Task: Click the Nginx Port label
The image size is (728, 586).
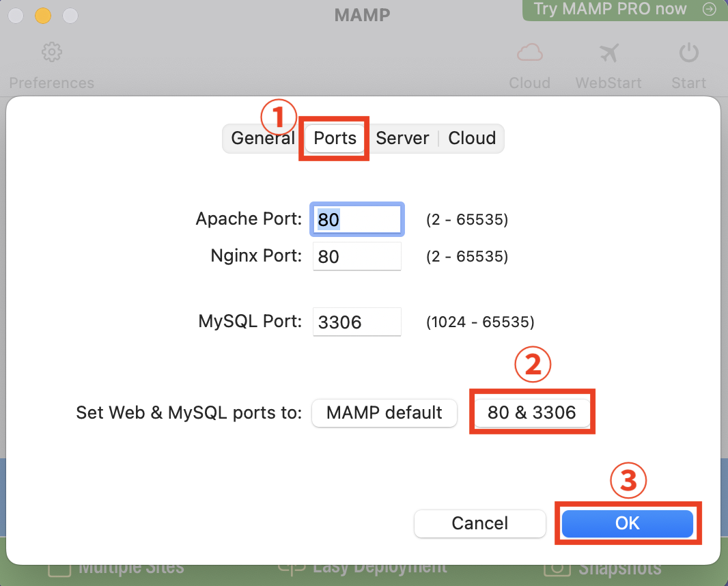Action: 256,255
